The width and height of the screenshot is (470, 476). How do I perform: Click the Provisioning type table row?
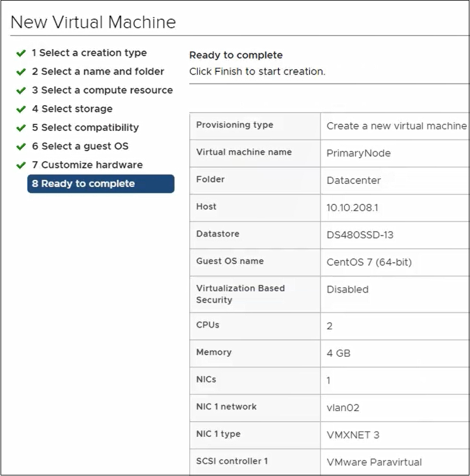click(x=327, y=126)
